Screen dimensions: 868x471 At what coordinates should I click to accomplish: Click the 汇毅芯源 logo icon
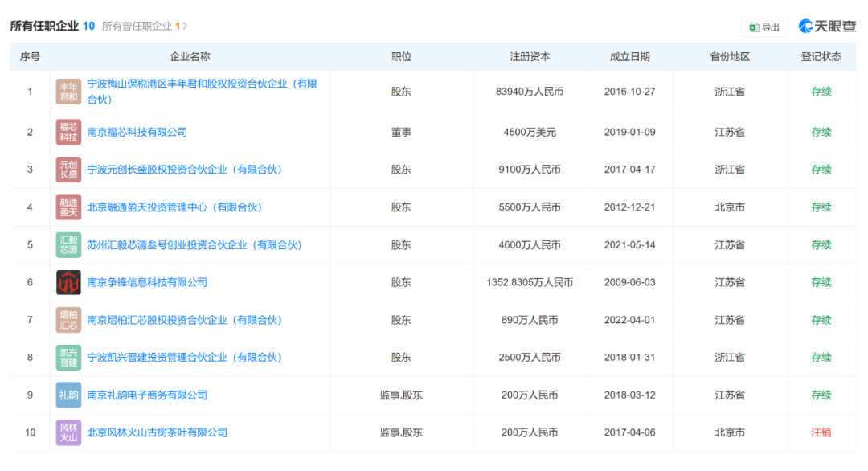tap(68, 245)
